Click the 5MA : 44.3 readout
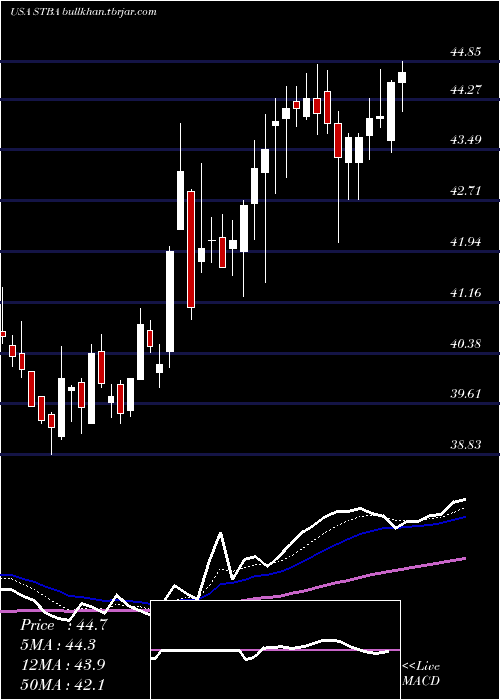This screenshot has height=700, width=500. coord(58,645)
